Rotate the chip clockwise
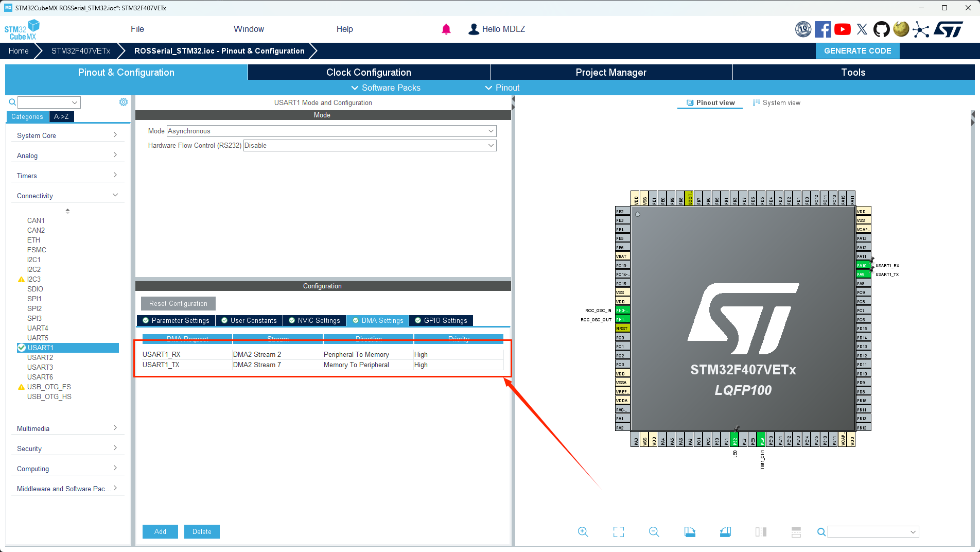The width and height of the screenshot is (980, 552). pyautogui.click(x=690, y=532)
